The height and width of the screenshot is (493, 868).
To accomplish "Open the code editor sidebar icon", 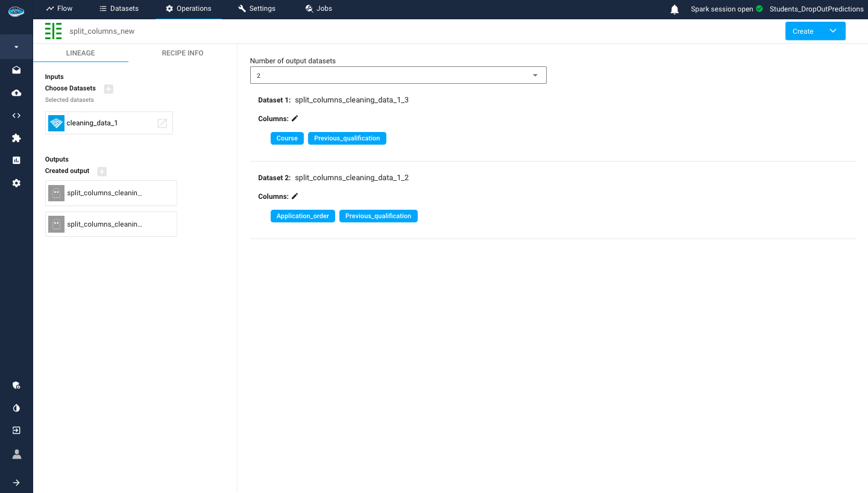I will tap(16, 115).
